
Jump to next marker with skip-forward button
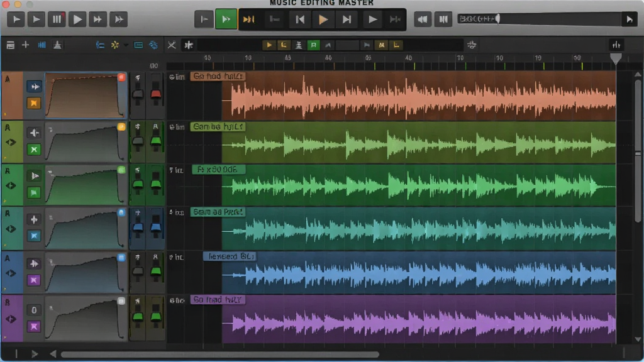coord(347,19)
